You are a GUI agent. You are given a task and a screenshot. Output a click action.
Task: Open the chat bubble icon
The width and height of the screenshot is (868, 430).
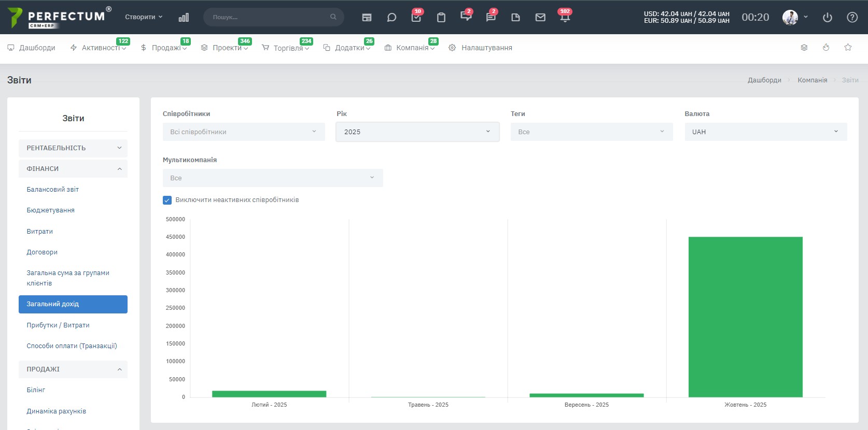(391, 17)
